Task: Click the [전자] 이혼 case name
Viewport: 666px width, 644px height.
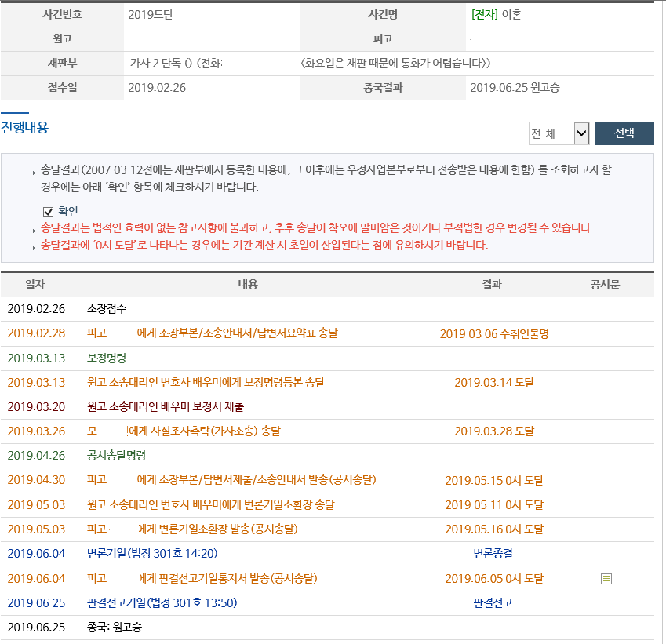Action: (496, 14)
